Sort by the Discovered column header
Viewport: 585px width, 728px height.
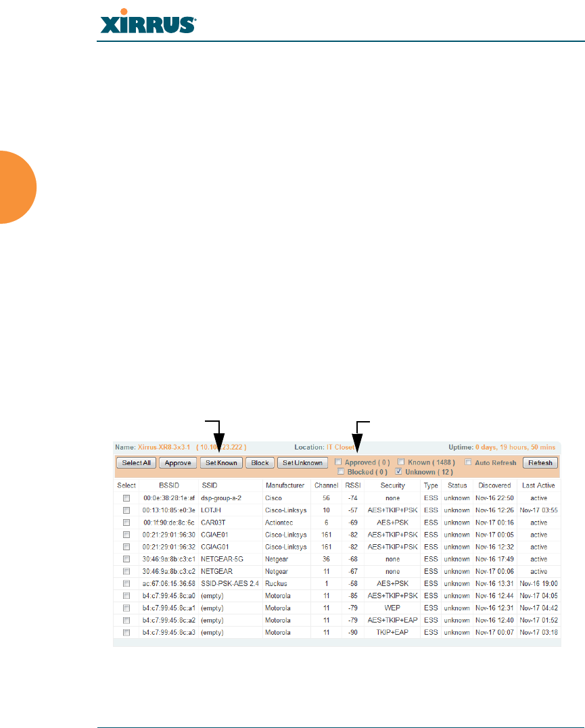pos(494,485)
